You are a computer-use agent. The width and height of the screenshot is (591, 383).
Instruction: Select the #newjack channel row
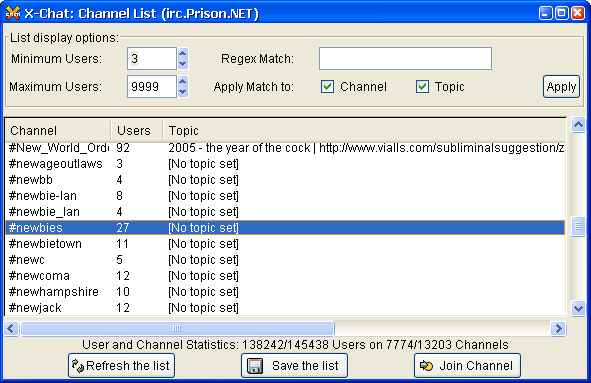[285, 308]
